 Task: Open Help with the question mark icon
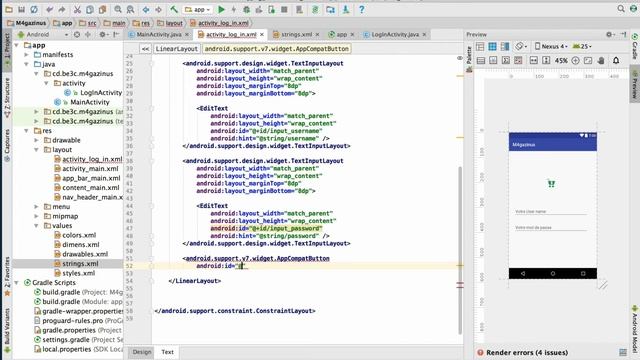[x=362, y=9]
